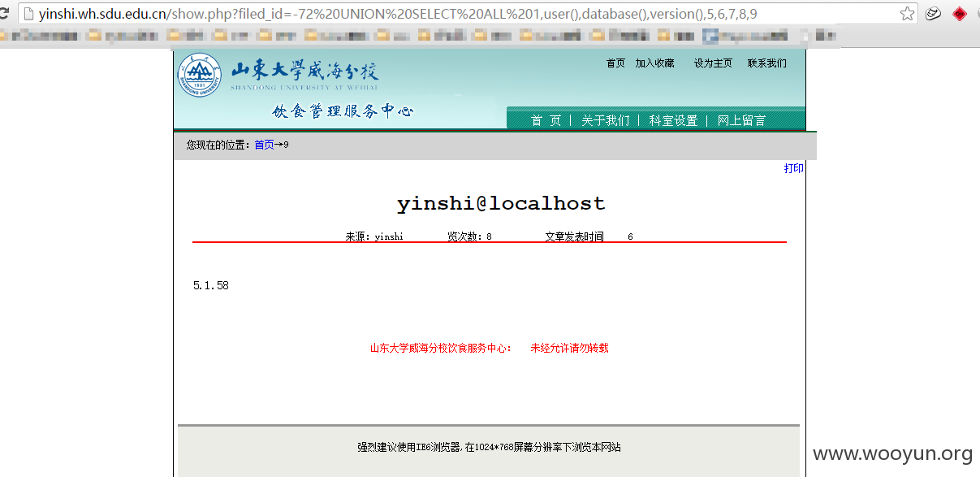Click the red 未经允许请勿转载 notice
The width and height of the screenshot is (980, 477).
pos(569,348)
